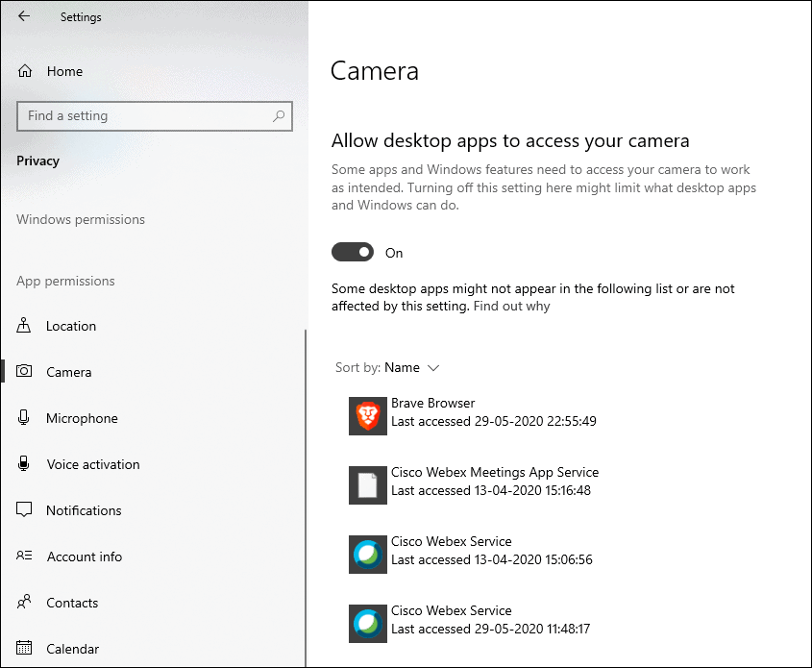Click the Camera sidebar icon

tap(24, 371)
